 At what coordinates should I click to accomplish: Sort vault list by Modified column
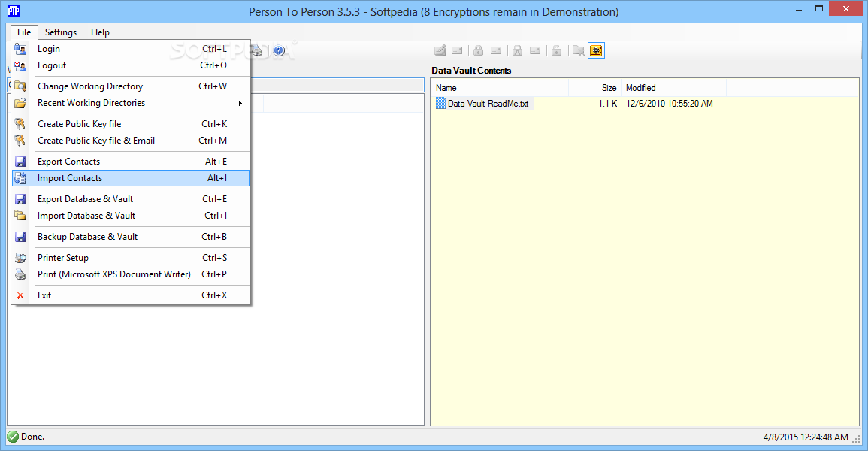673,88
